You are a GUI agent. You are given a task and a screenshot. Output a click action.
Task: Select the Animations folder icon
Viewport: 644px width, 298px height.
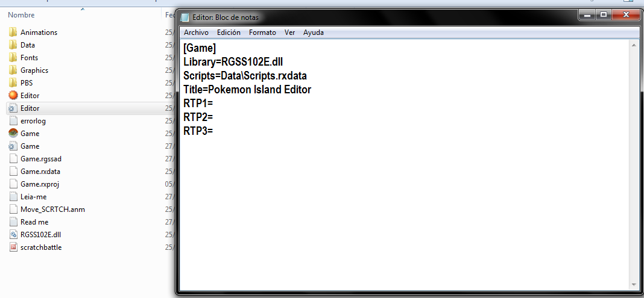(x=13, y=32)
